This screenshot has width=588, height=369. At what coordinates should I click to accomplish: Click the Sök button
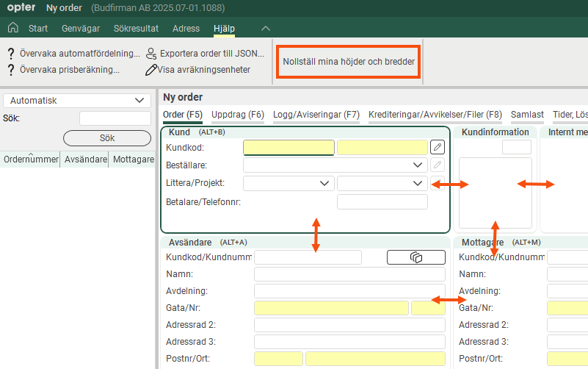click(x=107, y=138)
